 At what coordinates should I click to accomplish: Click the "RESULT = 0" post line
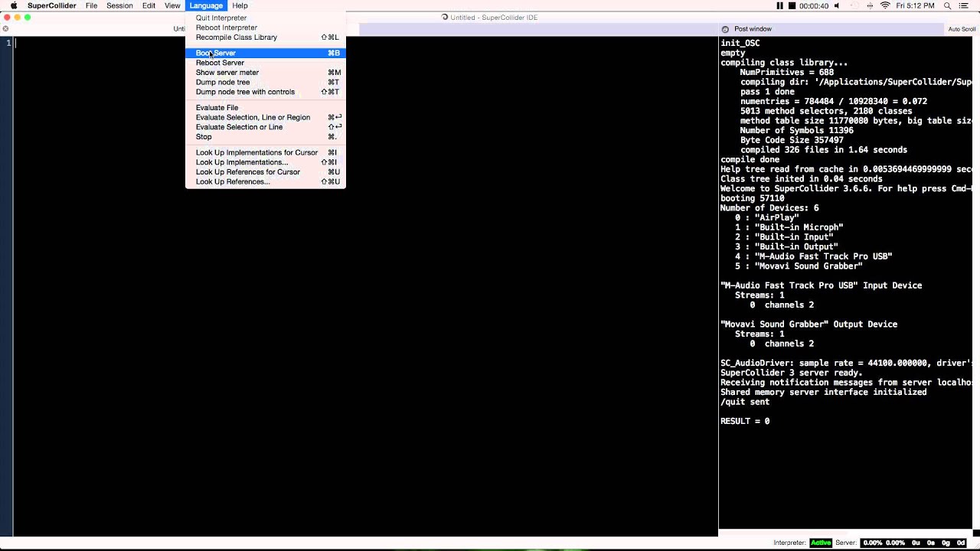(x=745, y=421)
